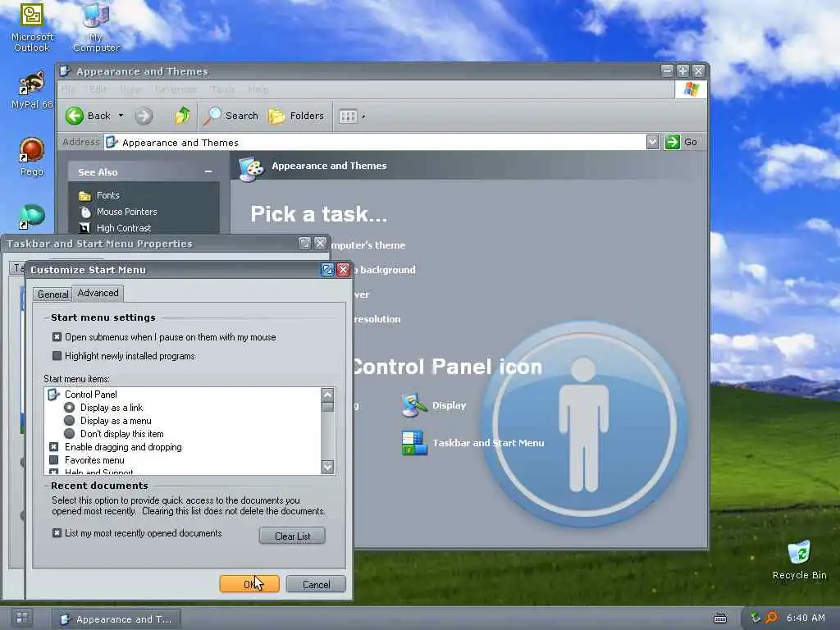Image resolution: width=840 pixels, height=630 pixels.
Task: Open My Computer desktop icon
Action: (x=97, y=27)
